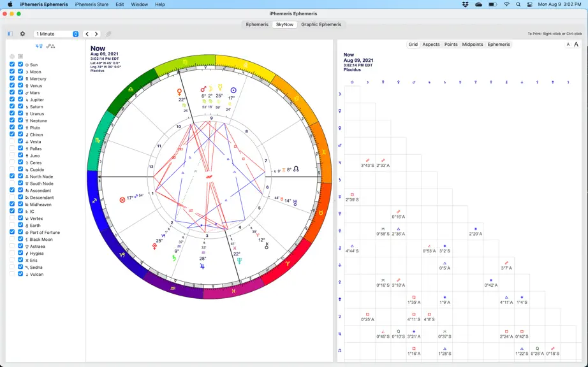Click the grid column header icon
588x367 pixels.
(20, 56)
